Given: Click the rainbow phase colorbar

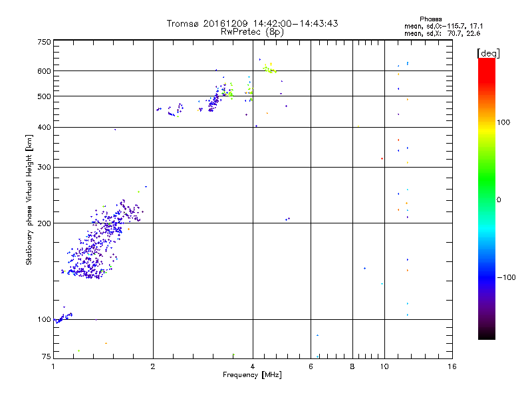Looking at the screenshot, I should click(x=487, y=198).
